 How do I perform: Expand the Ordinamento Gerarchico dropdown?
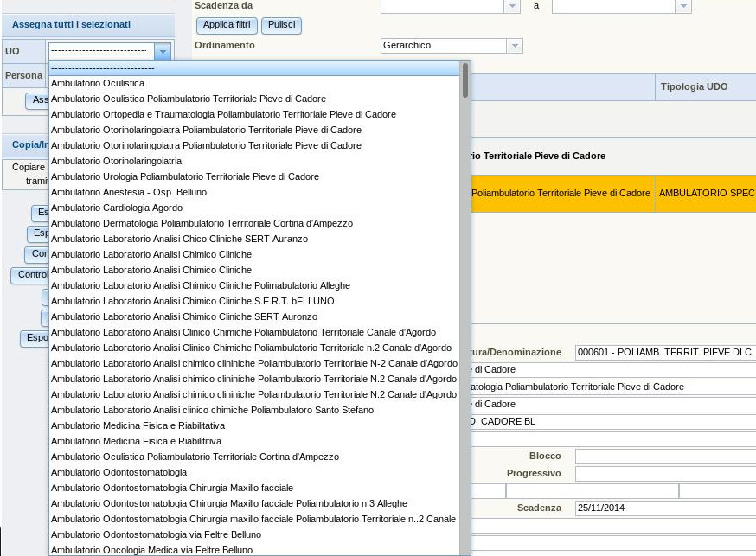coord(515,45)
